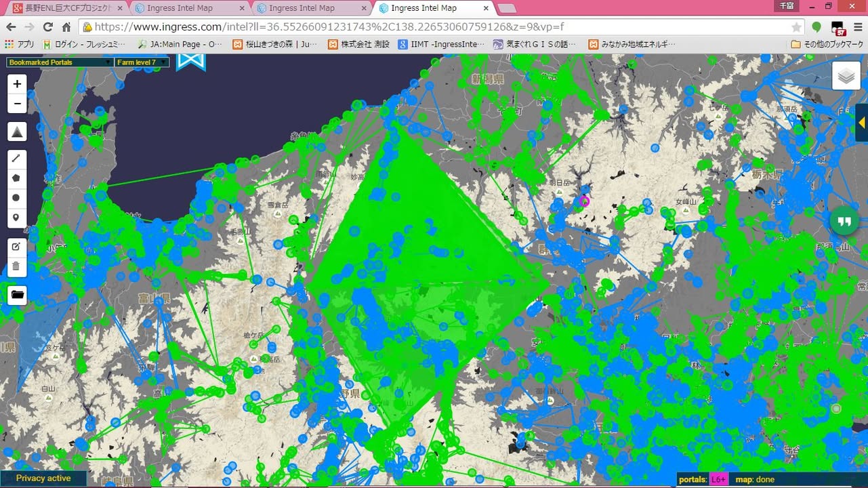Open the extension with the 57 badge
The width and height of the screenshot is (868, 488).
click(x=839, y=28)
